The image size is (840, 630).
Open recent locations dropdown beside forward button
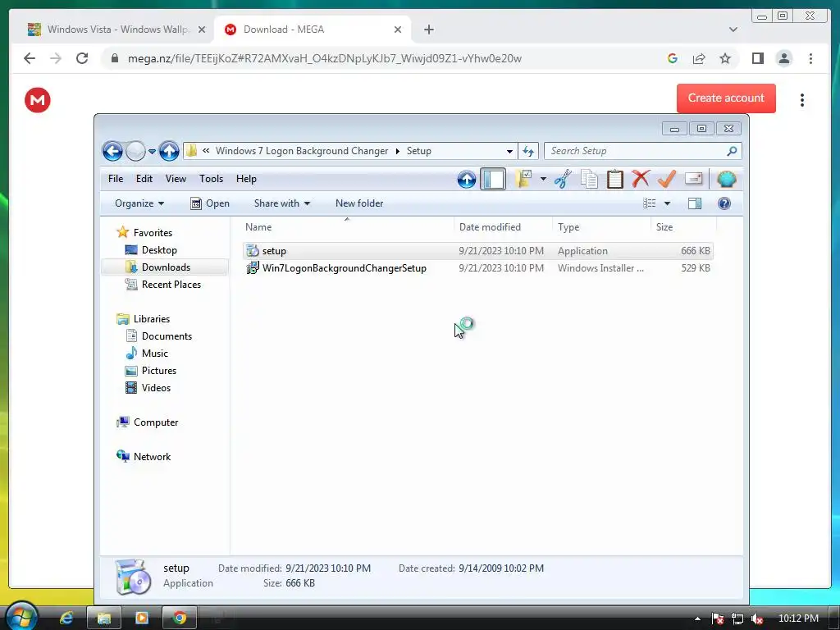click(x=152, y=151)
